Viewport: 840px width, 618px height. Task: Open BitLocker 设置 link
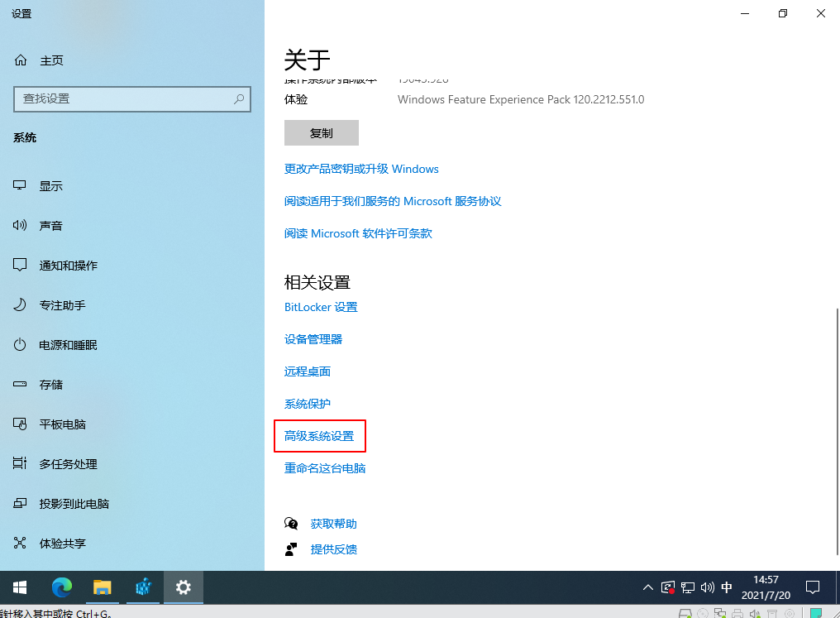coord(321,307)
